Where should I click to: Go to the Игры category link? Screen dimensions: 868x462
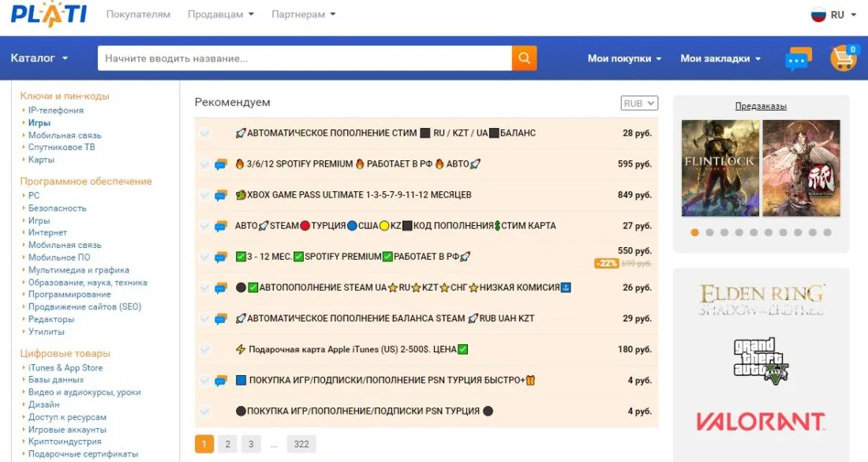pos(38,122)
